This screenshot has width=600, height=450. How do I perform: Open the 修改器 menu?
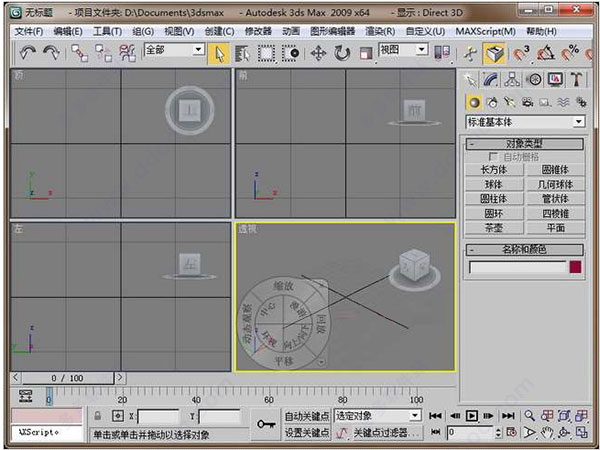[x=258, y=31]
